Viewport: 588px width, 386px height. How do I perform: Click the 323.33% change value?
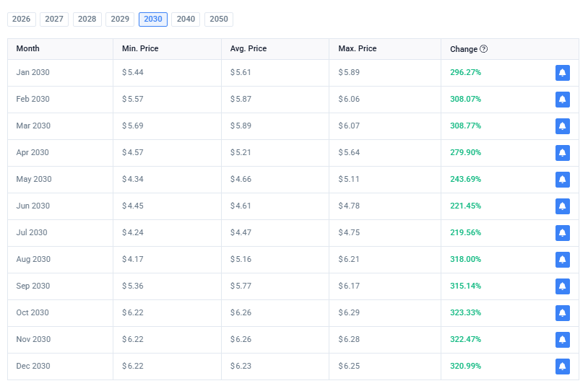tap(465, 312)
